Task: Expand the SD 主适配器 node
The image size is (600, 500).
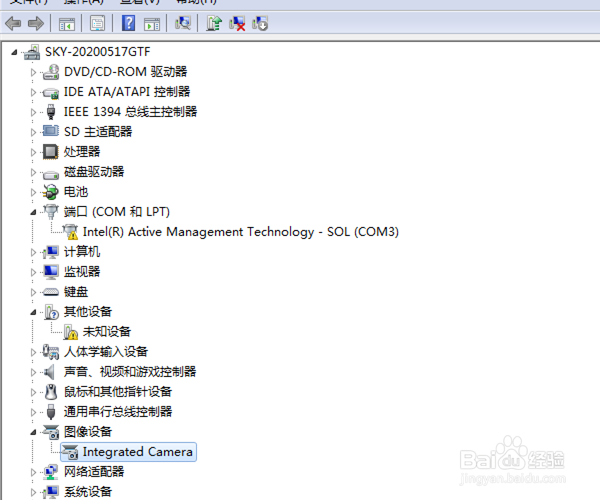Action: pos(33,132)
